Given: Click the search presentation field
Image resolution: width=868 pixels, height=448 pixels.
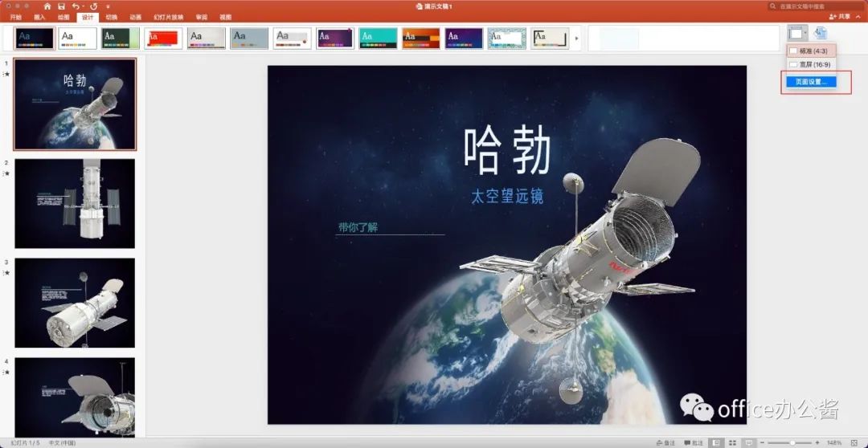Looking at the screenshot, I should pos(815,6).
